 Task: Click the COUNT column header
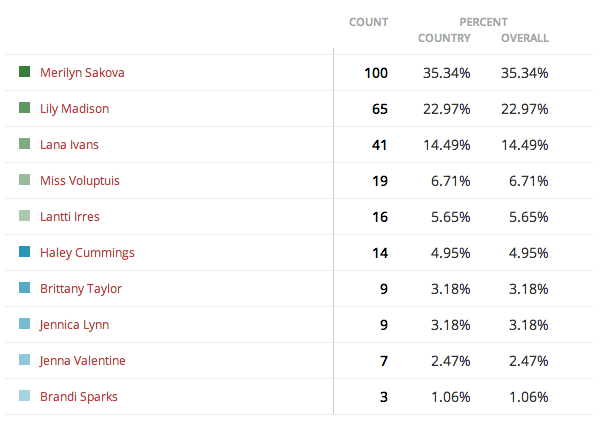(369, 22)
